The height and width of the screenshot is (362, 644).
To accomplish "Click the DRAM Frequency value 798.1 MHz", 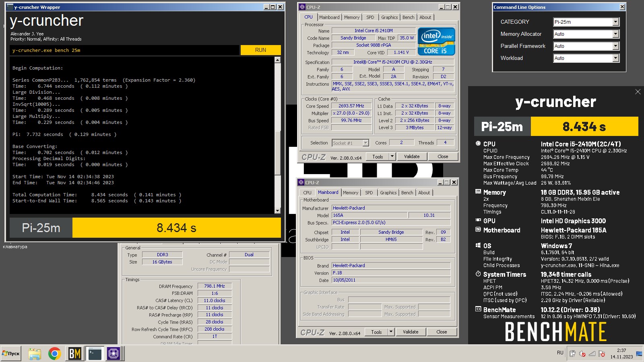I will tap(215, 286).
